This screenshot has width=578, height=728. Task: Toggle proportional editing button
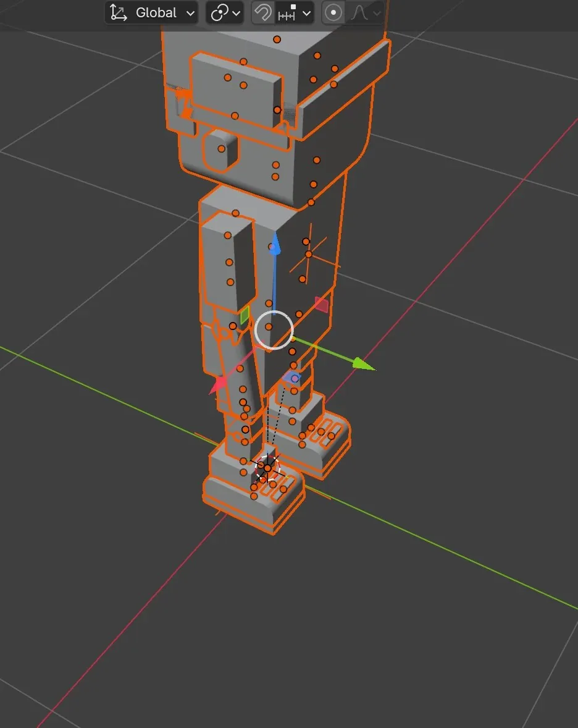[333, 12]
